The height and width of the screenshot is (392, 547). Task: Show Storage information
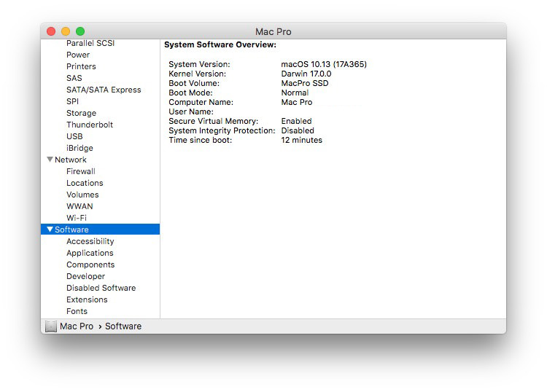coord(81,113)
